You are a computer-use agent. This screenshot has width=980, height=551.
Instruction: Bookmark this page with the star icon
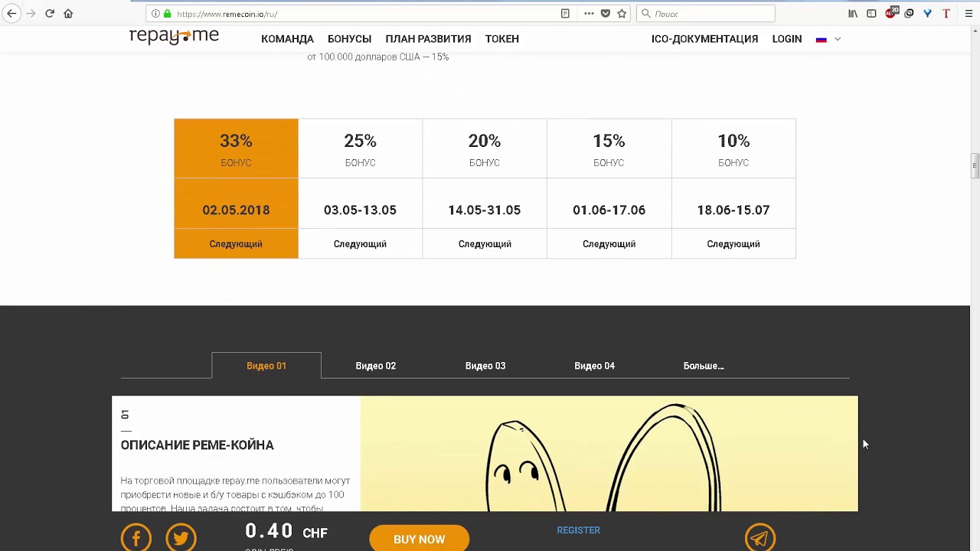[622, 14]
